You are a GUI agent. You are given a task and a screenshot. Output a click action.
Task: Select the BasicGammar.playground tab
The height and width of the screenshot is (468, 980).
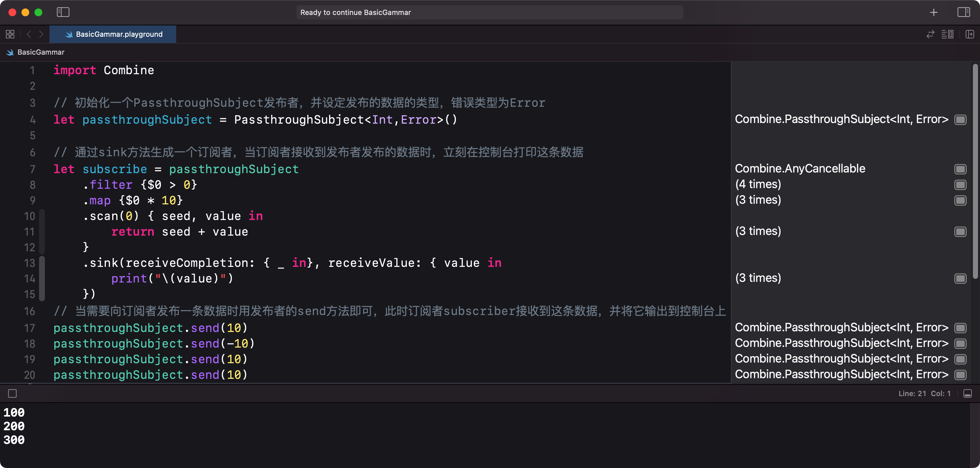[x=113, y=34]
